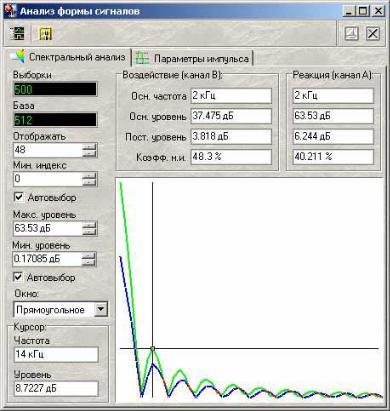Click the cursor Частота field showing 14 кГц

(x=56, y=354)
